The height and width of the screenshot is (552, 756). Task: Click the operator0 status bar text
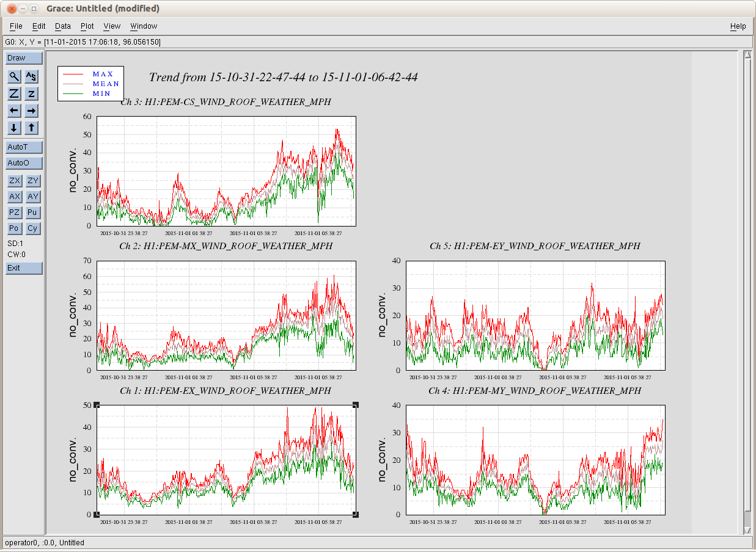45,543
